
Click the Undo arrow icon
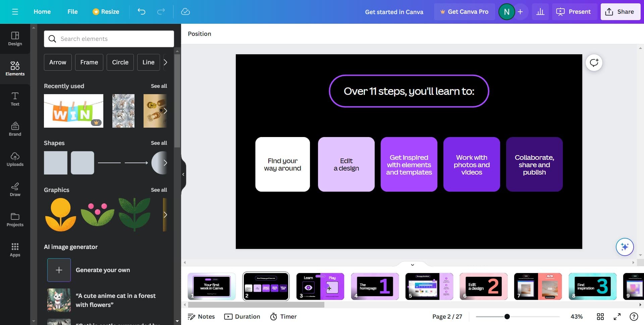pos(142,12)
